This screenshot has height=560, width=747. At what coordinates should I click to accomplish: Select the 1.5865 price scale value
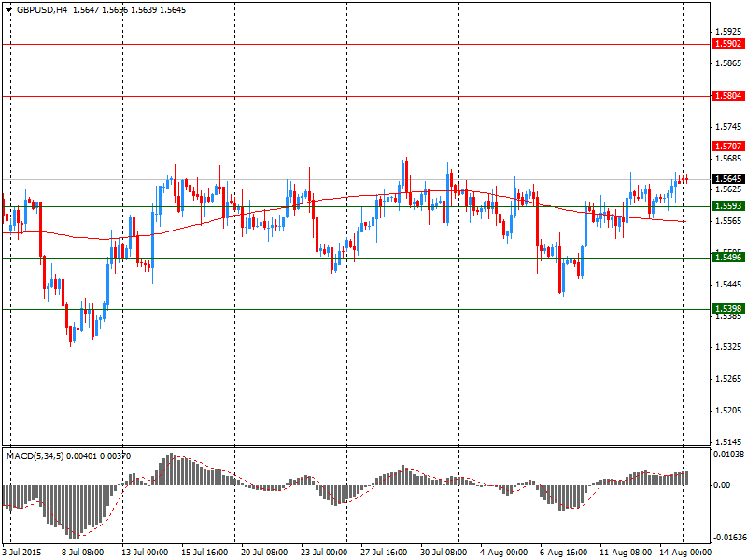tap(729, 63)
